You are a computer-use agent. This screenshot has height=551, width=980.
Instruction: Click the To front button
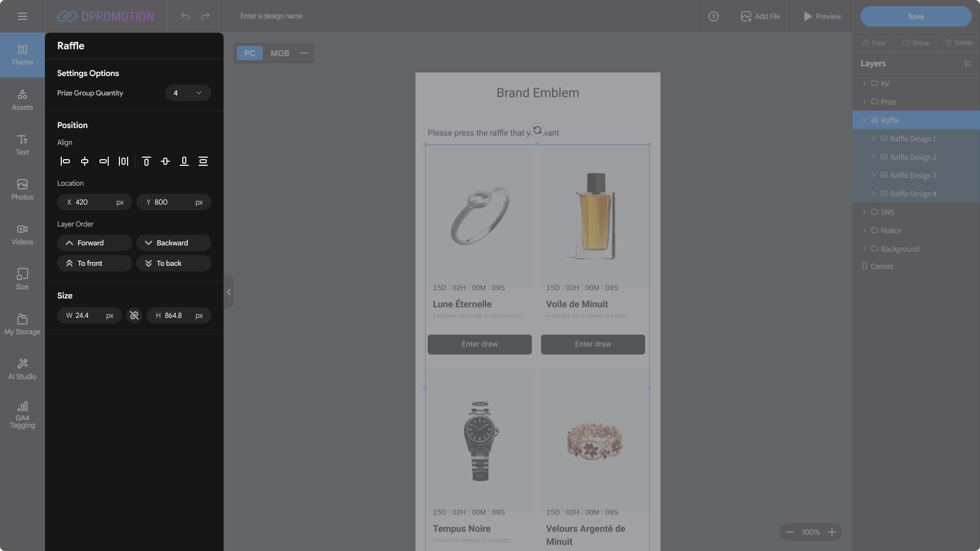94,263
